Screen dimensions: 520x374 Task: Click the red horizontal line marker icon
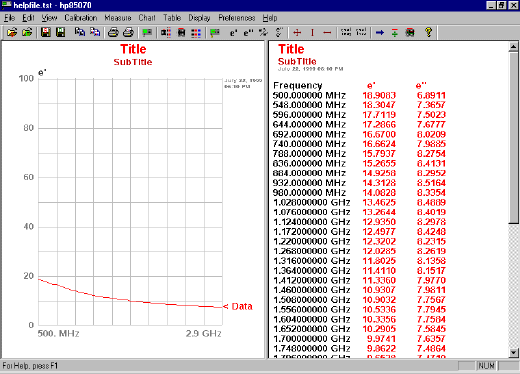coord(327,32)
